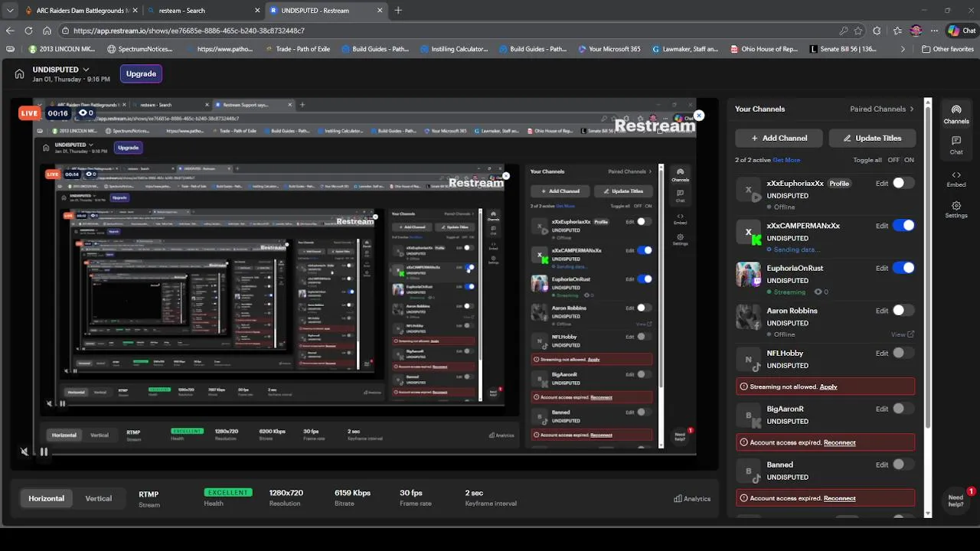This screenshot has height=551, width=980.
Task: Pause the stream preview playback
Action: [x=44, y=452]
